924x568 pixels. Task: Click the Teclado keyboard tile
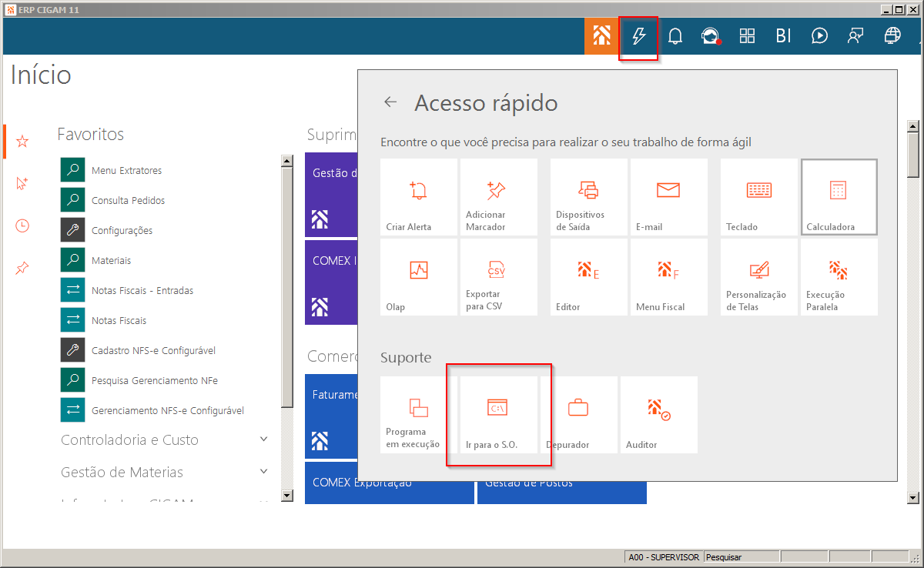759,197
